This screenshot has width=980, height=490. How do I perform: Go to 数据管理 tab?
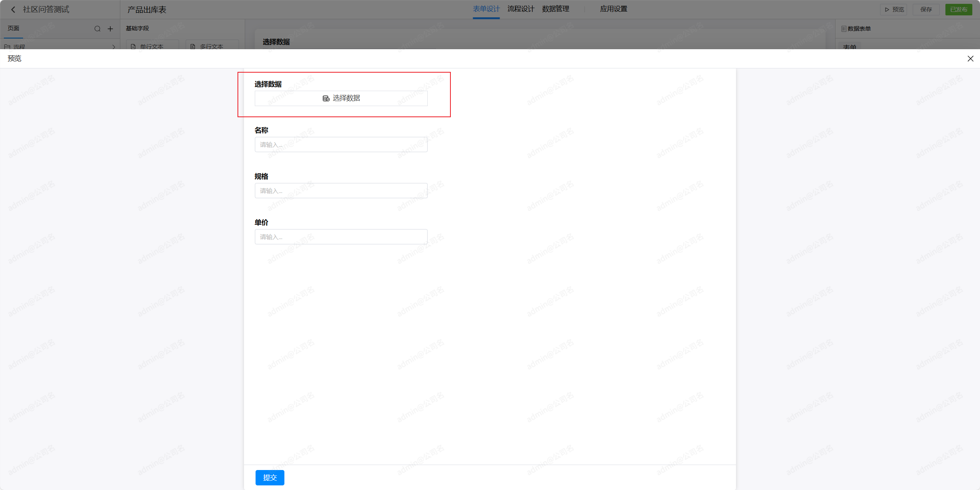point(555,9)
